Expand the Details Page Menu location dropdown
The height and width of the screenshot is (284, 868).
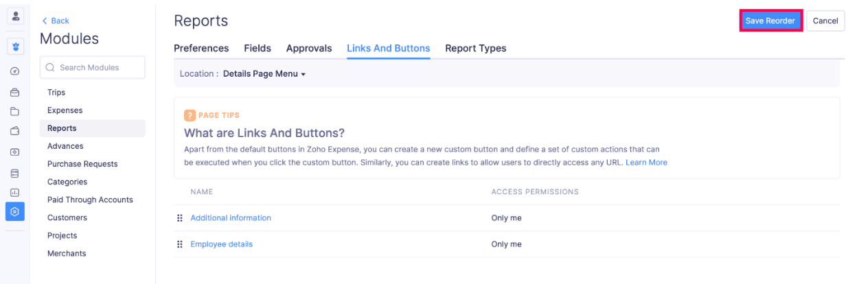[264, 74]
